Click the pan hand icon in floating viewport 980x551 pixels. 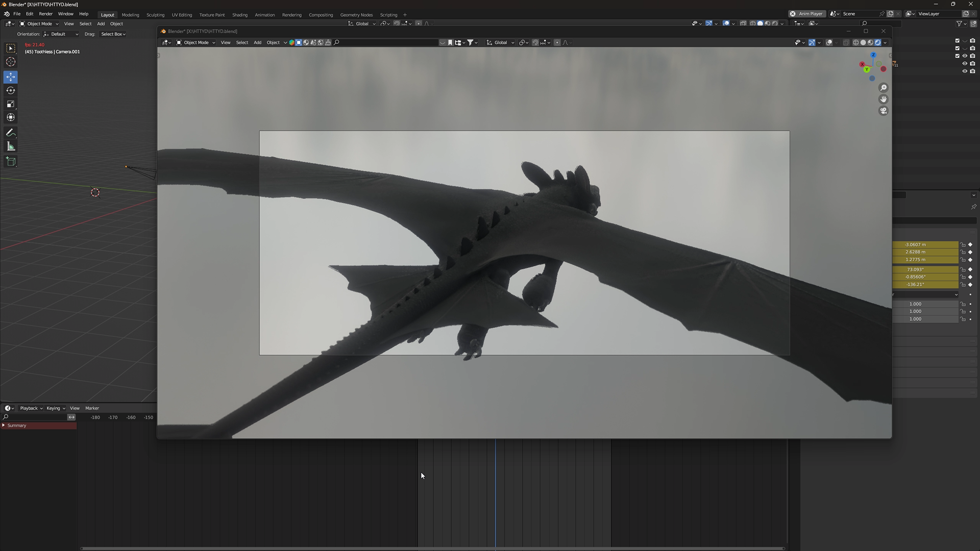(x=884, y=99)
